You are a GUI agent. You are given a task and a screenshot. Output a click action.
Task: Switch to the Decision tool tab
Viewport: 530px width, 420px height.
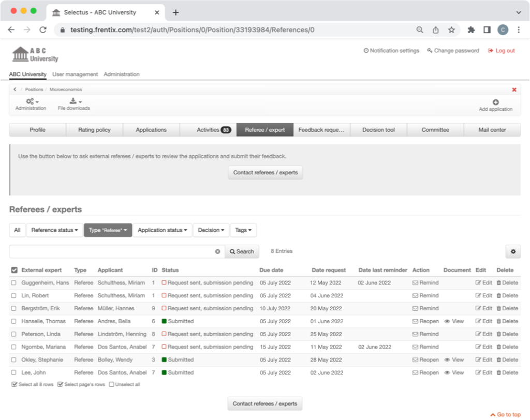point(378,130)
